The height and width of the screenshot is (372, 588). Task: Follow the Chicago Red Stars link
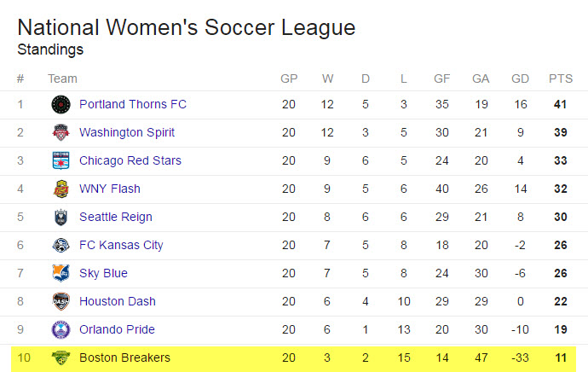[x=130, y=160]
